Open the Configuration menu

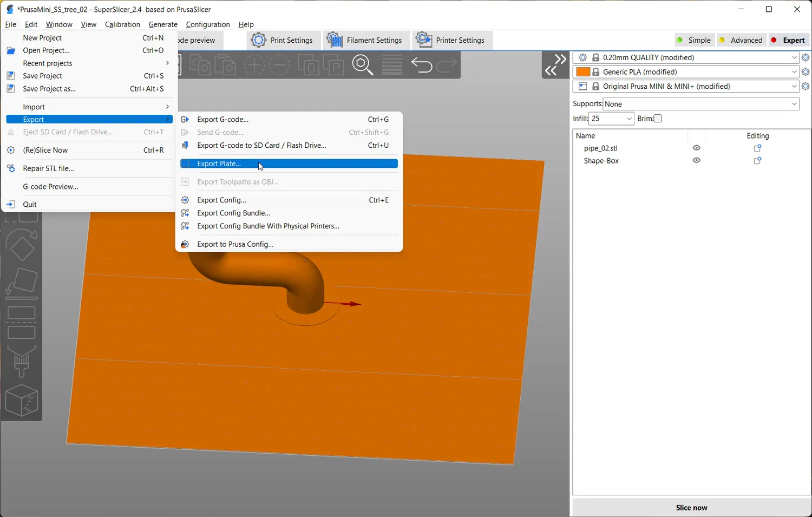pos(208,24)
